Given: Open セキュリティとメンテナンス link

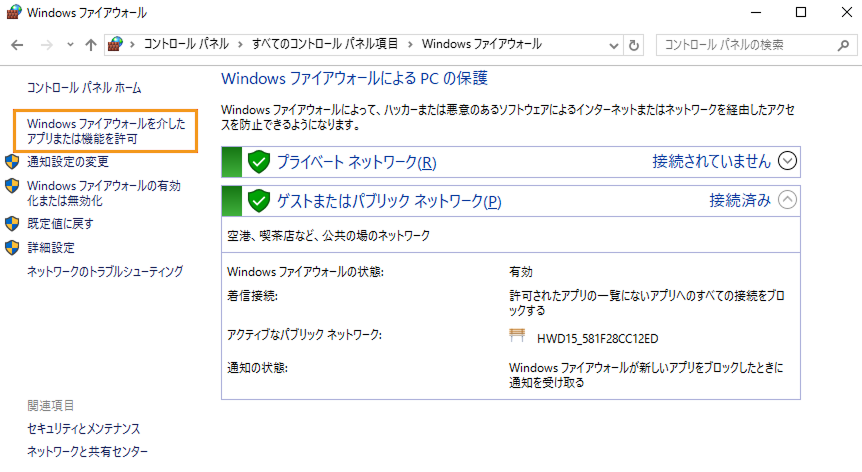Looking at the screenshot, I should tap(84, 429).
